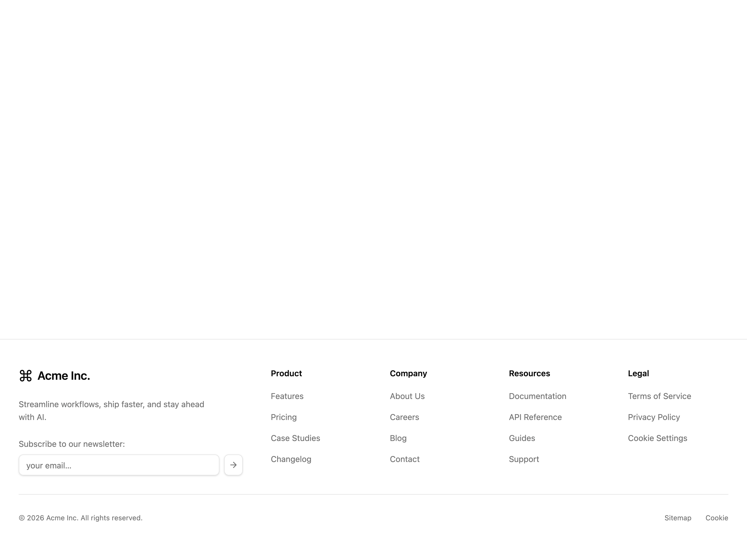747x560 pixels.
Task: Open Case Studies link
Action: tap(295, 438)
